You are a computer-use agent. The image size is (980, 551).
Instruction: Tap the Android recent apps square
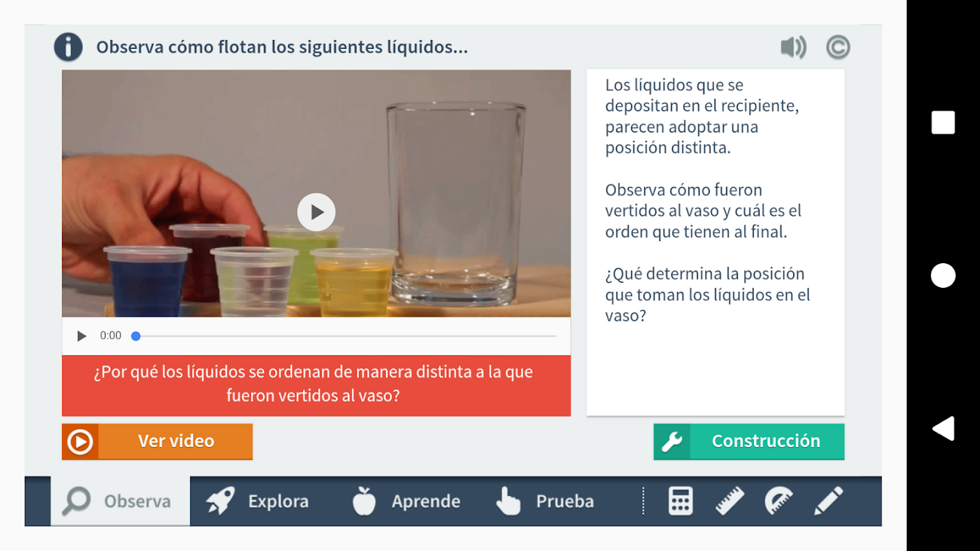tap(943, 123)
